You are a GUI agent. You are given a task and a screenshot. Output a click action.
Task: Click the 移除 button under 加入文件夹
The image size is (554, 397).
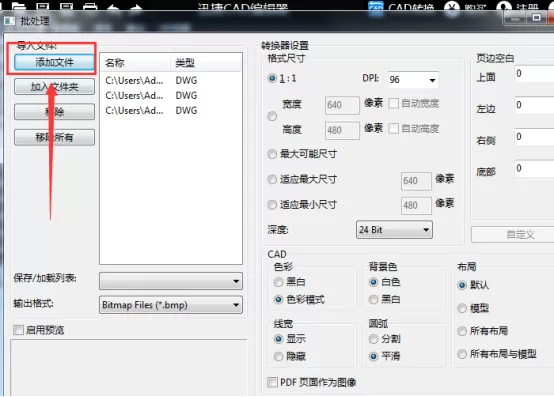(54, 112)
